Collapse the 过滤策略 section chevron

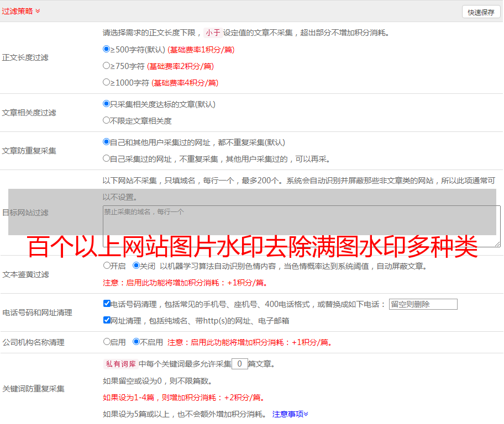[x=38, y=11]
